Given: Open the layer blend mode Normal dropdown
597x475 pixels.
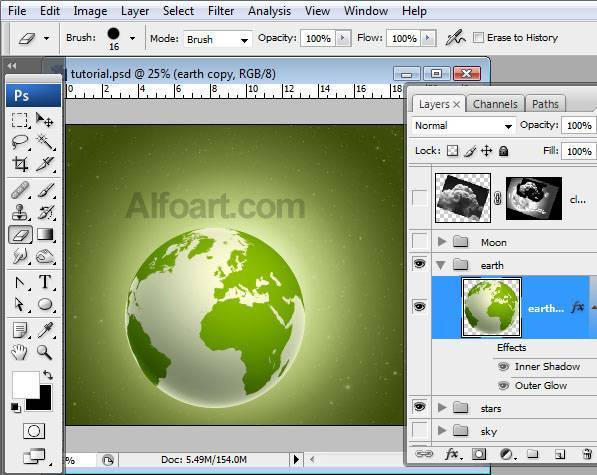Looking at the screenshot, I should click(463, 126).
